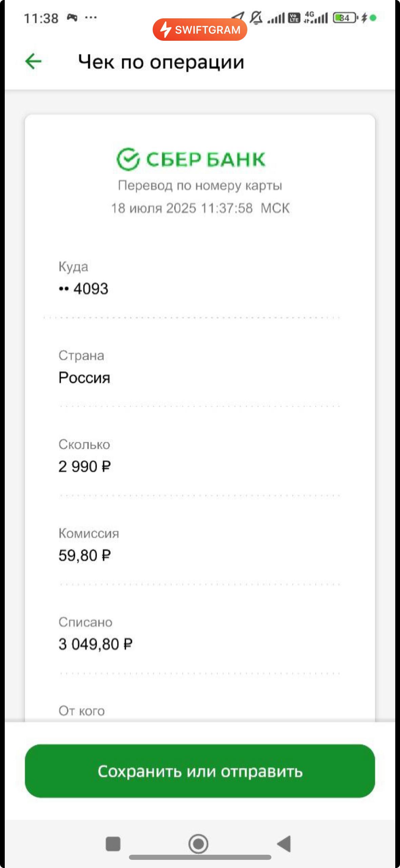The width and height of the screenshot is (400, 868).
Task: Tap the game controller status icon
Action: coord(72,17)
